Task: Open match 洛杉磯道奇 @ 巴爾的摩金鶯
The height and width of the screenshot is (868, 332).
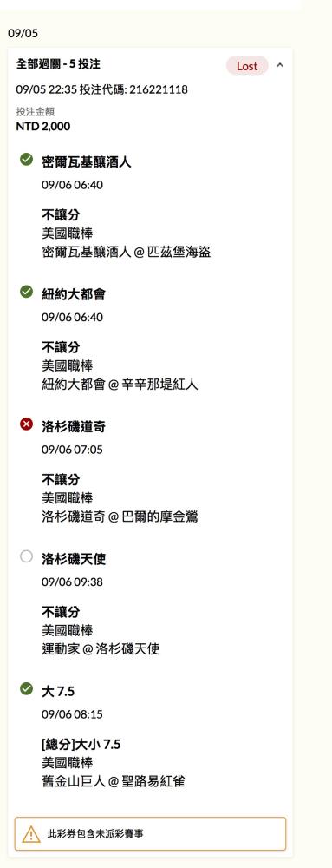Action: coord(120,517)
